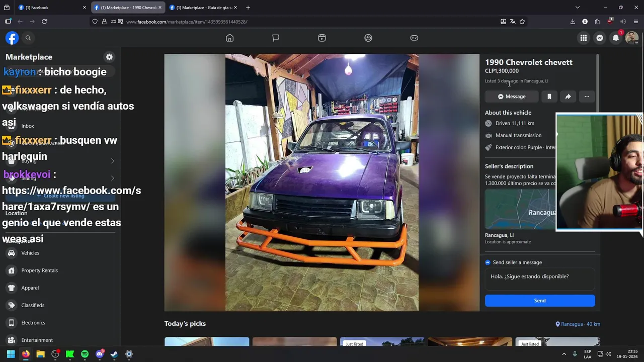This screenshot has width=644, height=362.
Task: Send the message to the seller
Action: pyautogui.click(x=540, y=301)
